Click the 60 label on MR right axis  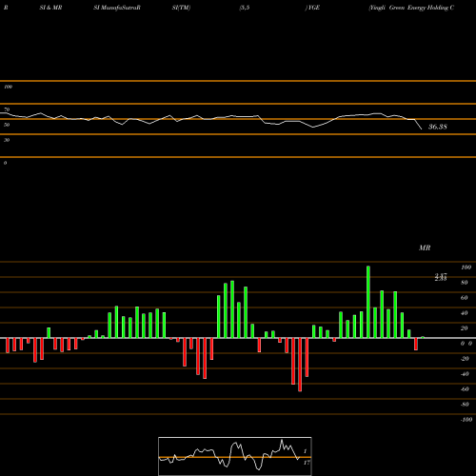point(465,298)
